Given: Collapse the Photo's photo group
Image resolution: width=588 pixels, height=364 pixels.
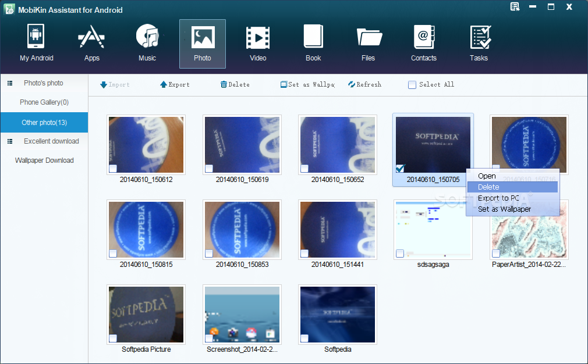Looking at the screenshot, I should pos(10,83).
